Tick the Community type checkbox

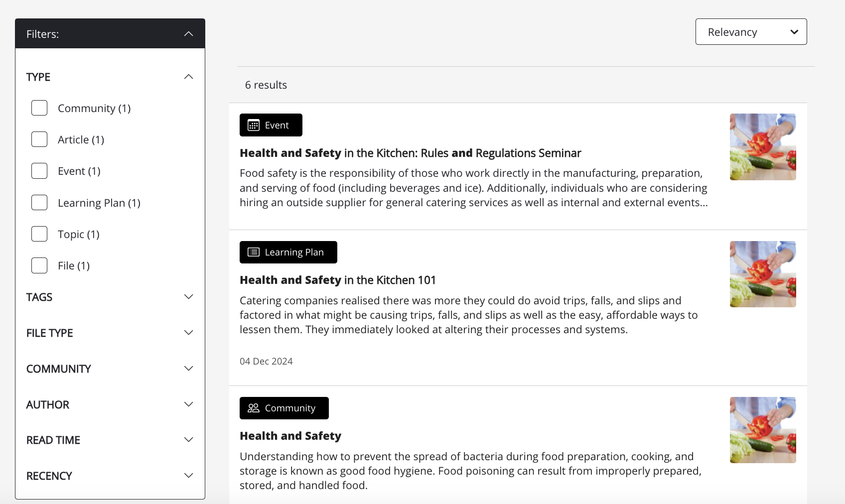(x=39, y=108)
